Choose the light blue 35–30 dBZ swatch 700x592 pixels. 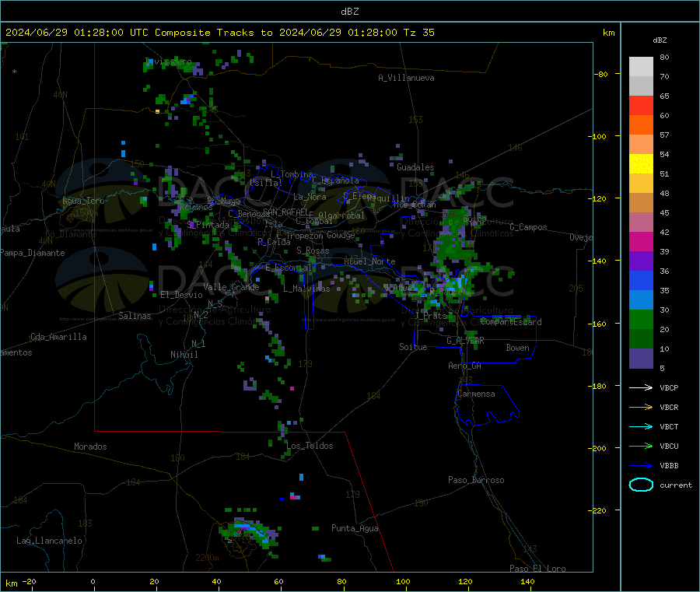(x=641, y=300)
